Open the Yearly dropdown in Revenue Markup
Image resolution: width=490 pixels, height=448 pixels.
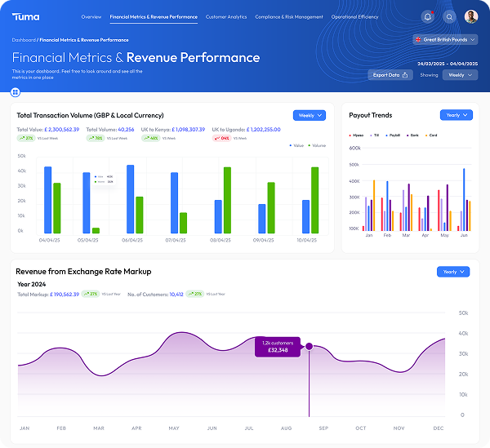click(452, 271)
